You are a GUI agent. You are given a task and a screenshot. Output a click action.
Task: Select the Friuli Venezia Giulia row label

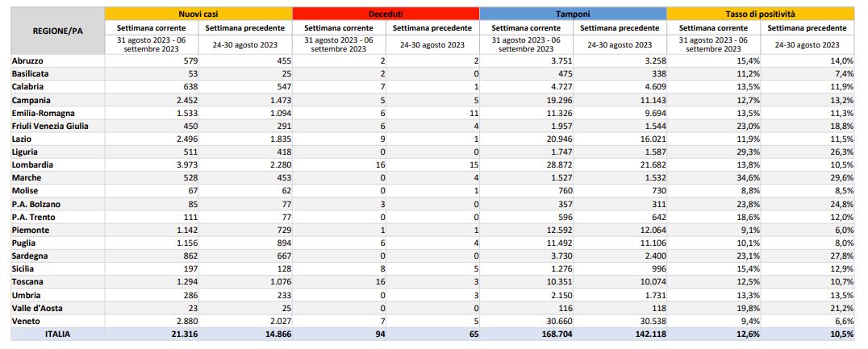pyautogui.click(x=50, y=126)
